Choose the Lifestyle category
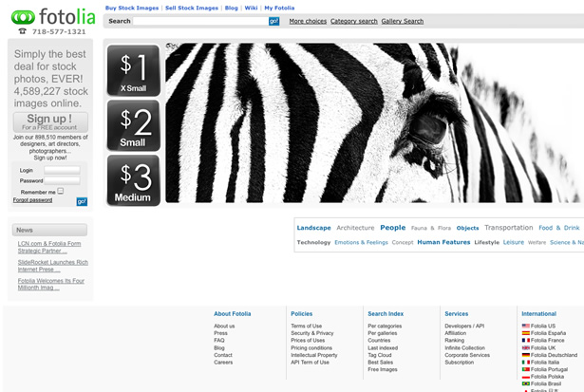584x392 pixels. point(487,242)
